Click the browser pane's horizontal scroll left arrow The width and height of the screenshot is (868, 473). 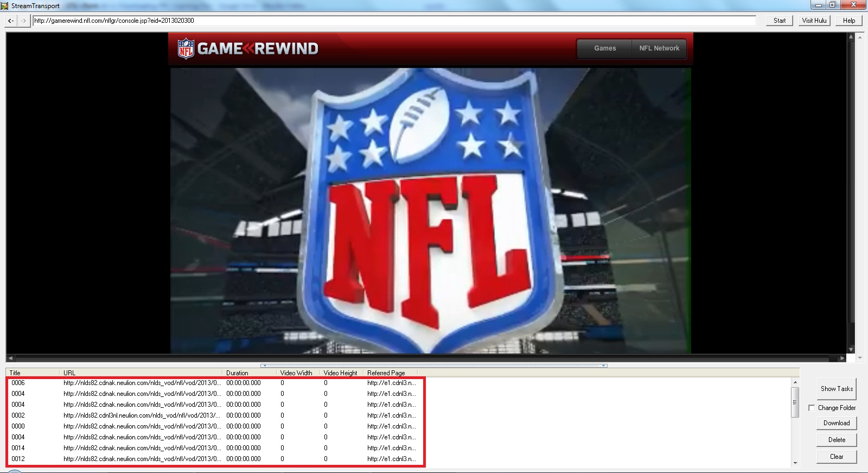click(10, 358)
